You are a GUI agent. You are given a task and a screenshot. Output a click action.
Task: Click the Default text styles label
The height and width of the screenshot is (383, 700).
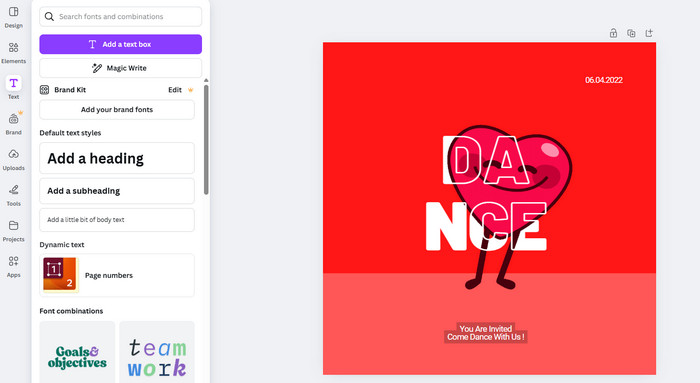coord(70,133)
